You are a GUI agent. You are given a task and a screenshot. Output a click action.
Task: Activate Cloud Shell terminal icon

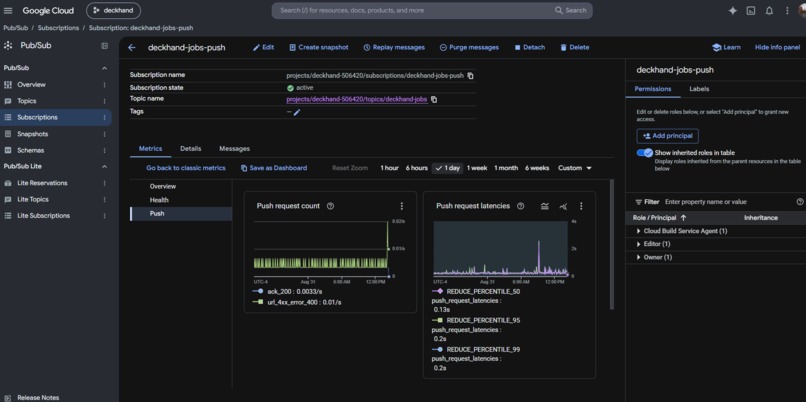(x=751, y=10)
